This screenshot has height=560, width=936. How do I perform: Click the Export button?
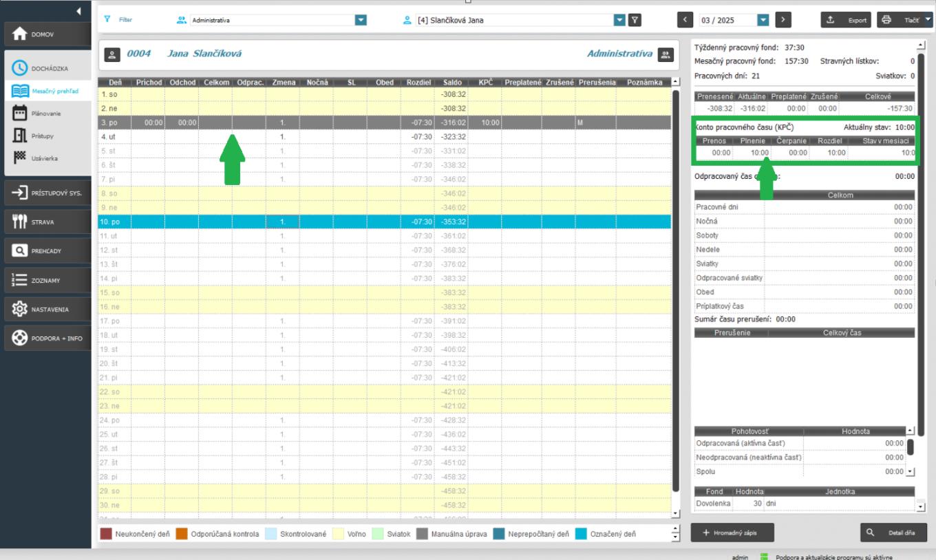[846, 20]
